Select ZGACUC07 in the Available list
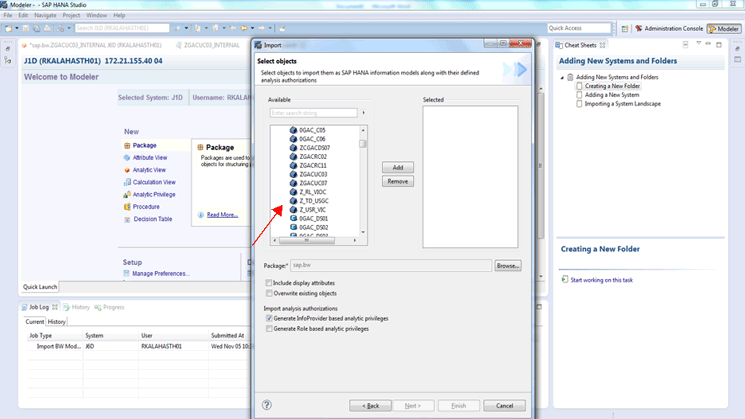Viewport: 745px width, 419px height. (308, 183)
